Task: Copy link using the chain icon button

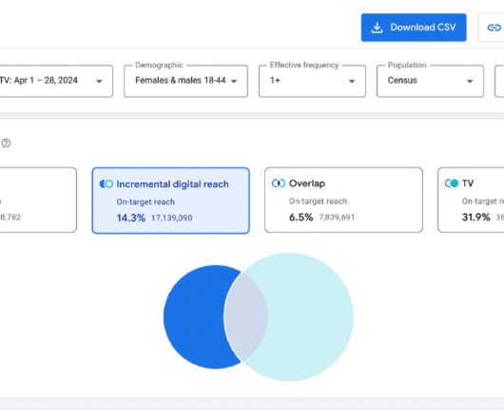Action: point(494,28)
